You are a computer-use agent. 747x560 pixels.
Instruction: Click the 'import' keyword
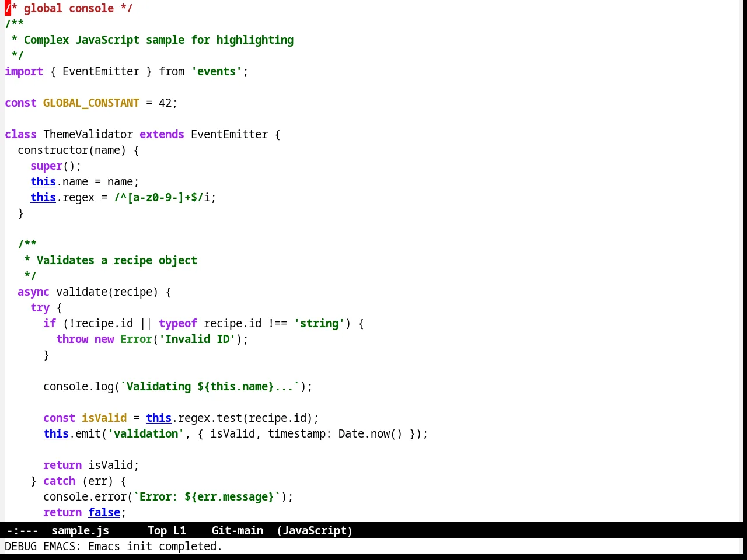[24, 71]
